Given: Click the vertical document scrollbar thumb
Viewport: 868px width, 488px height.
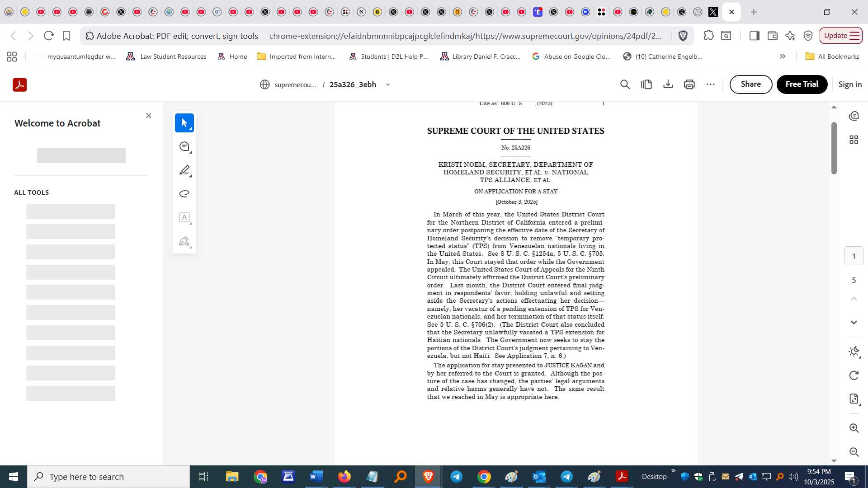Looking at the screenshot, I should pos(834,148).
